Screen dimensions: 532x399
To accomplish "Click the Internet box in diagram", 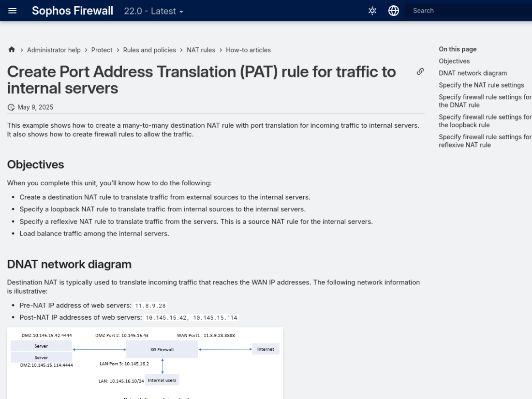I will pyautogui.click(x=266, y=349).
